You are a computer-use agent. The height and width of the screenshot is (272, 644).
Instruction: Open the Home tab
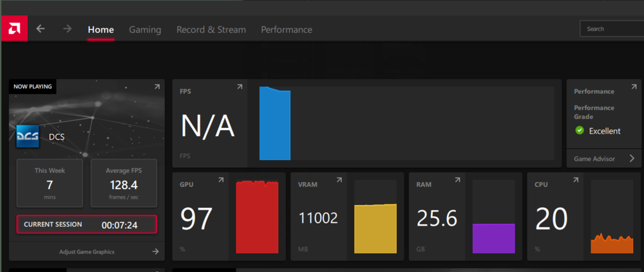100,30
